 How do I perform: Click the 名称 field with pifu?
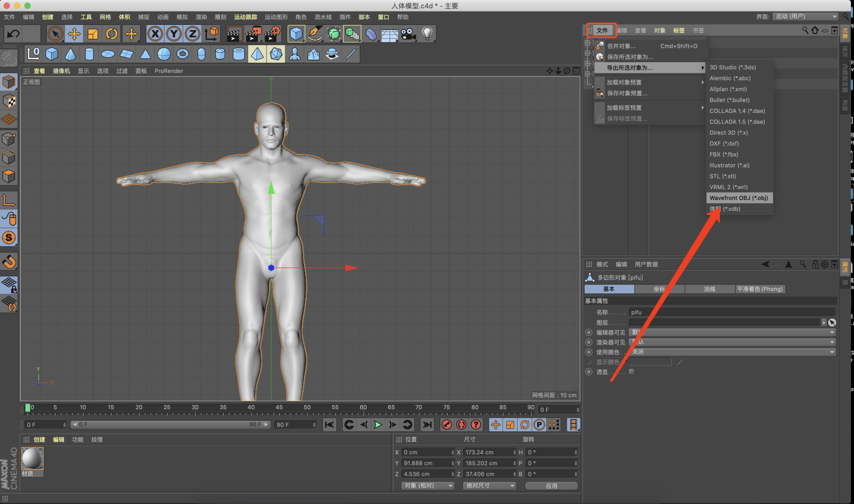(x=732, y=312)
